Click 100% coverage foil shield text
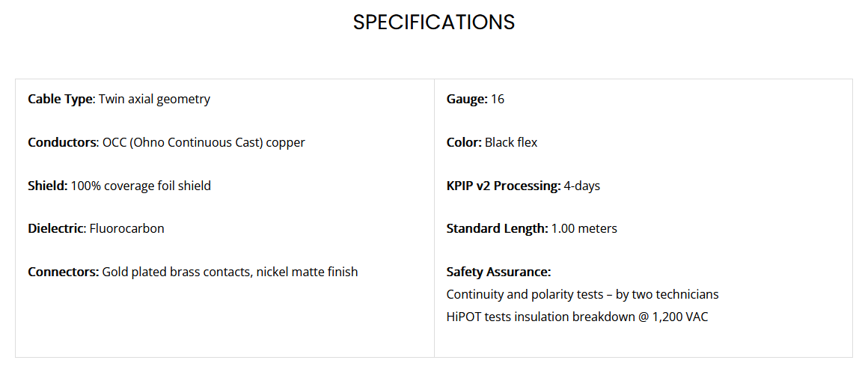 click(x=141, y=186)
